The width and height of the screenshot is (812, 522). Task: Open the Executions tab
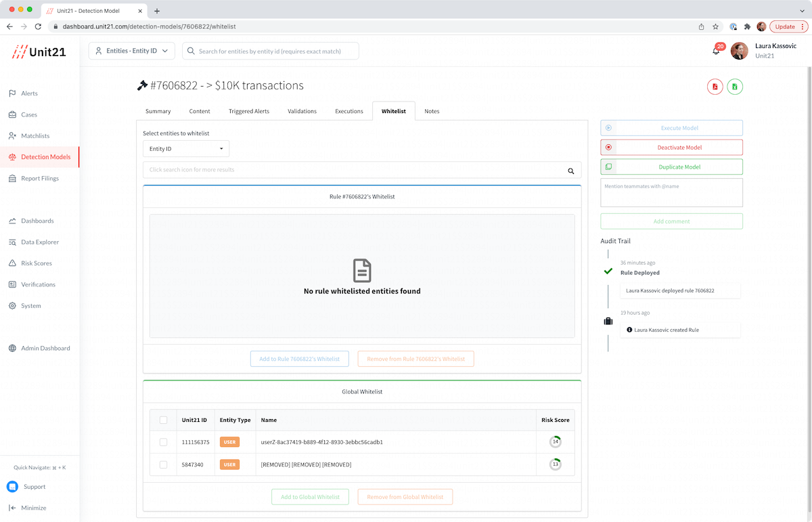tap(349, 111)
